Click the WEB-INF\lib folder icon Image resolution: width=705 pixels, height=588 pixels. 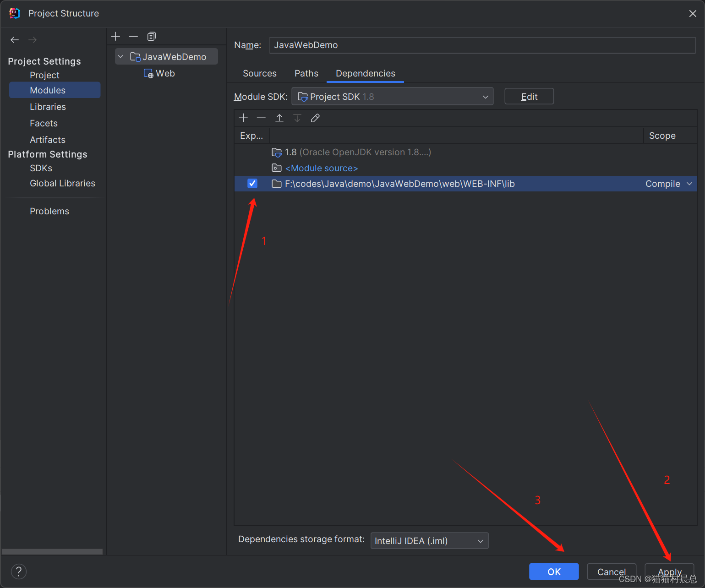coord(277,184)
